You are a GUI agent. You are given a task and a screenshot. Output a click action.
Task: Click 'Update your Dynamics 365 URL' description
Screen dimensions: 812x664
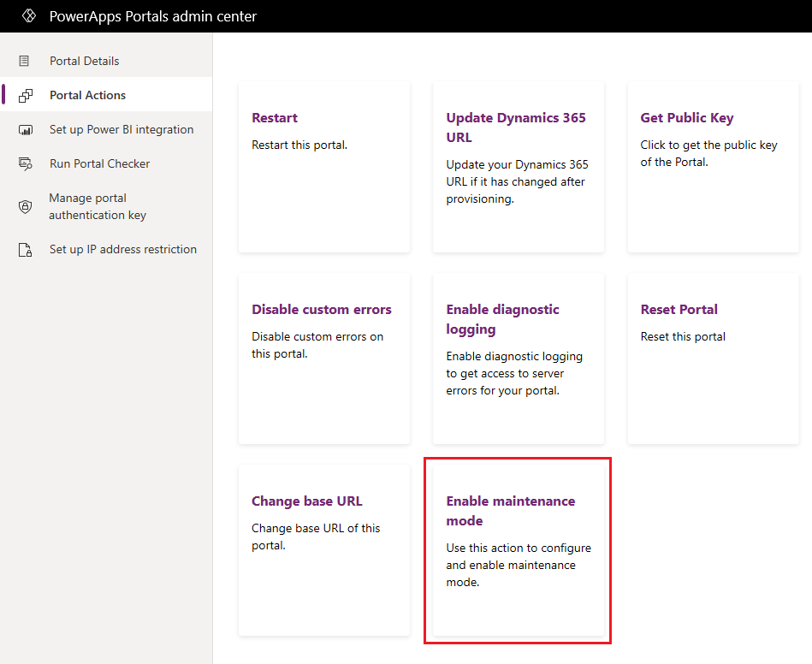[517, 181]
